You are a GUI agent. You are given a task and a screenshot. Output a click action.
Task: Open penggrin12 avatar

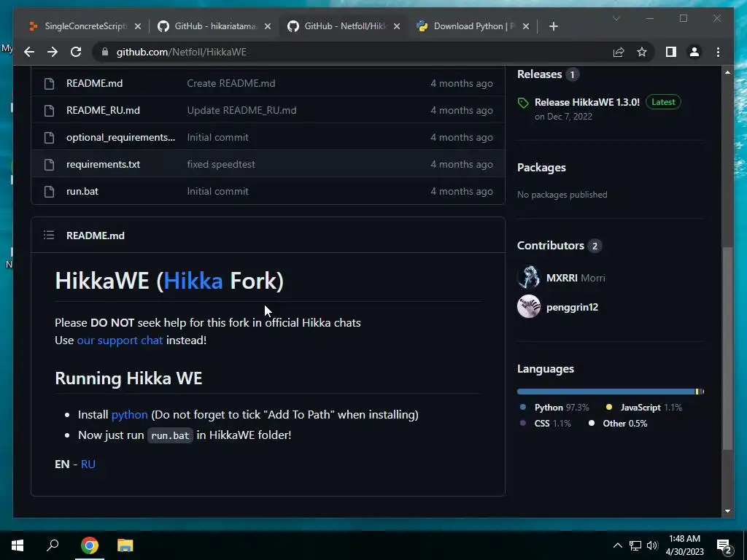(529, 306)
